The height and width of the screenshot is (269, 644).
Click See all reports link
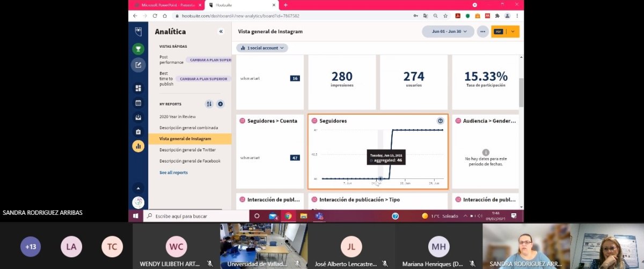(x=173, y=173)
